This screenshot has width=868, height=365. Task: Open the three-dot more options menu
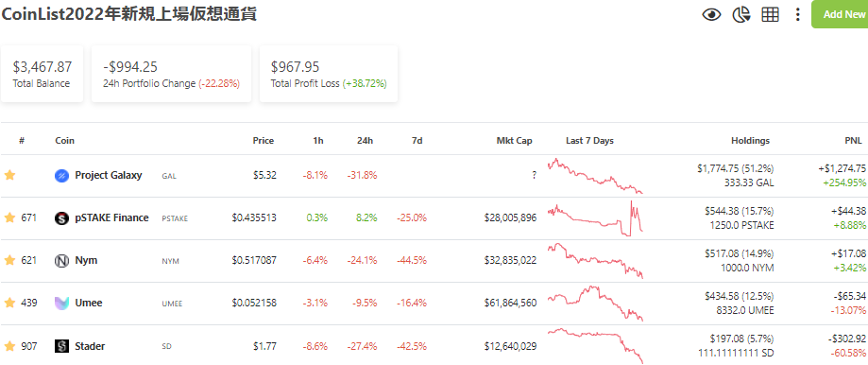tap(797, 14)
